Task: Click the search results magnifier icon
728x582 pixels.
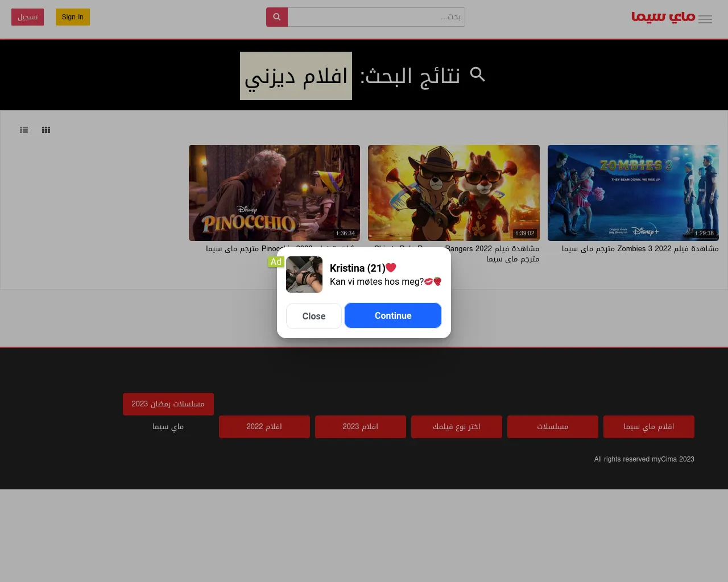Action: [x=478, y=74]
